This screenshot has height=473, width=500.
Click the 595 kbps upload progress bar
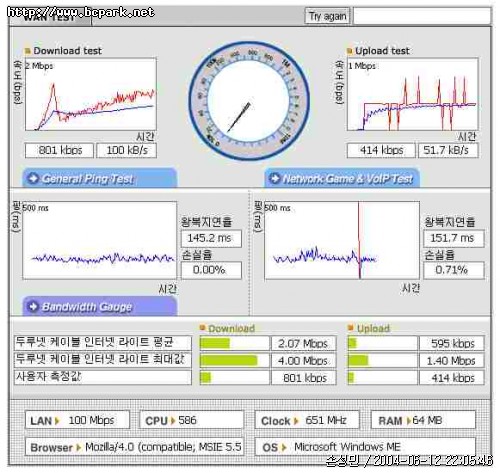pyautogui.click(x=382, y=343)
